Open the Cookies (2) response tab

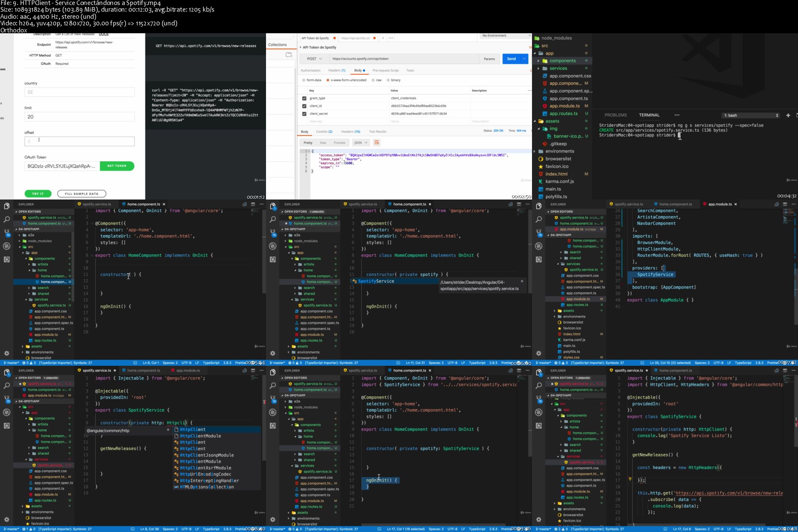(324, 132)
